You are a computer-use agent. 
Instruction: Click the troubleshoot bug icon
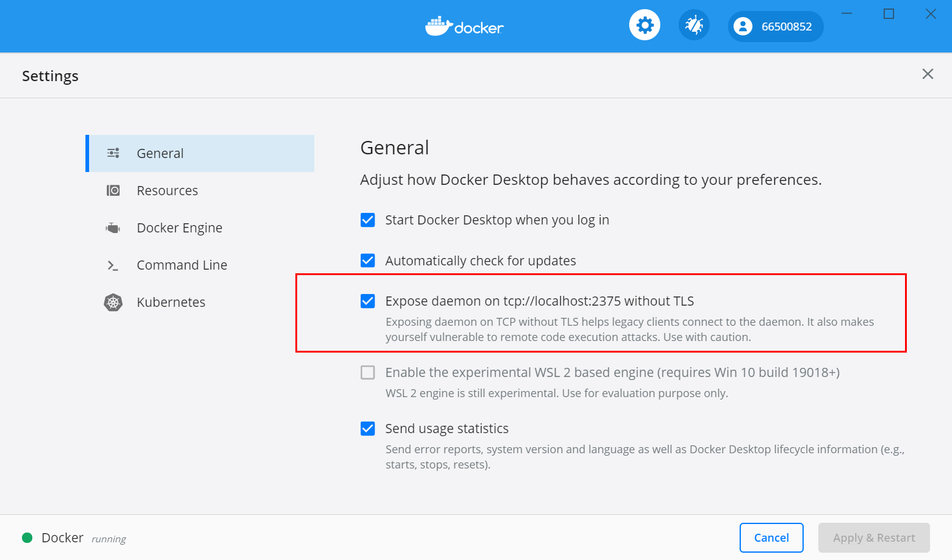(694, 25)
